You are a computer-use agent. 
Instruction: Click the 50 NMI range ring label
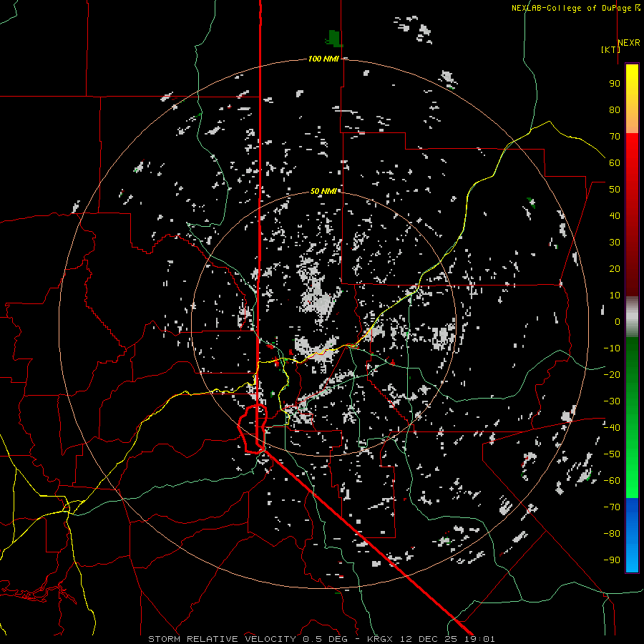coord(323,191)
